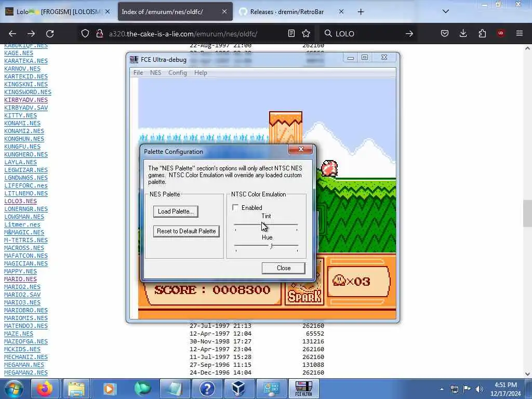Open the 3D cube taskbar icon
Screen dimensions: 532x399
tap(238, 389)
